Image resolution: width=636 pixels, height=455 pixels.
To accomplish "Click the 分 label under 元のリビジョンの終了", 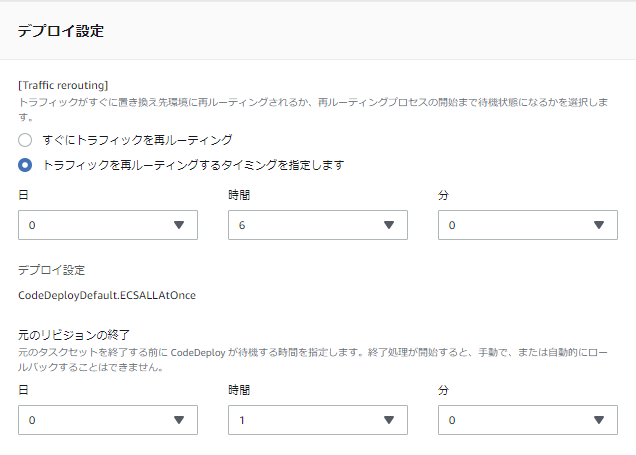I will (x=443, y=391).
